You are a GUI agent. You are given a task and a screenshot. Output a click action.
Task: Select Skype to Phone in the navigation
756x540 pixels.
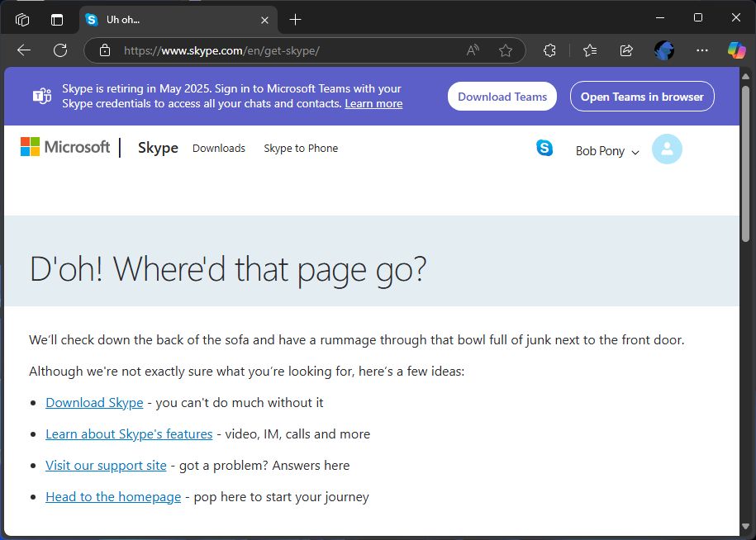pos(301,149)
